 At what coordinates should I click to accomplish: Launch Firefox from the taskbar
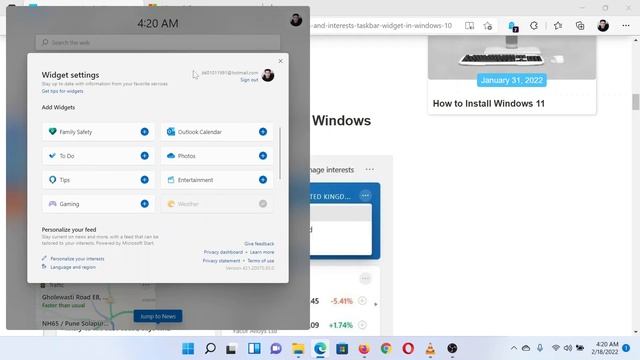(364, 349)
